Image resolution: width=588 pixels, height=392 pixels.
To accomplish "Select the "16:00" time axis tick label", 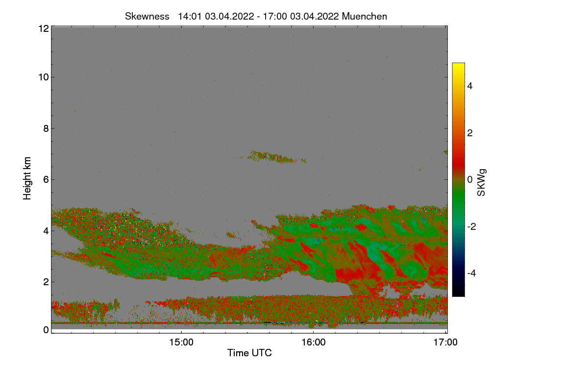I will (x=314, y=343).
